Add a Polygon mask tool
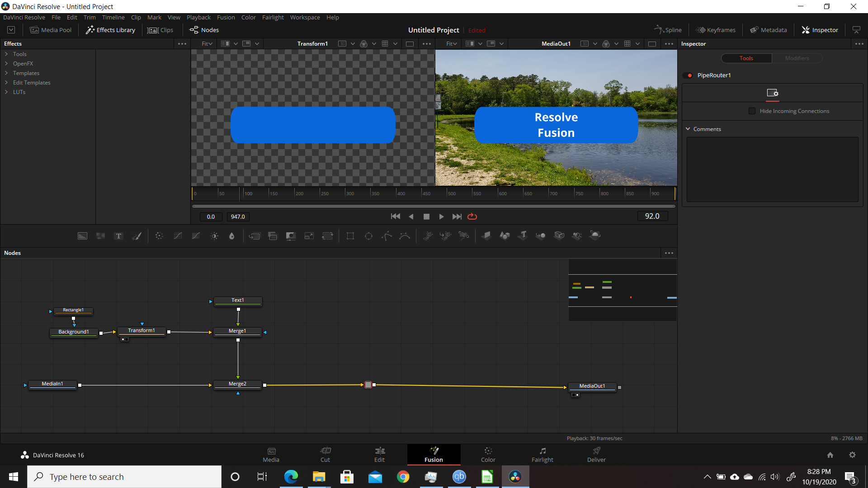 click(x=387, y=236)
